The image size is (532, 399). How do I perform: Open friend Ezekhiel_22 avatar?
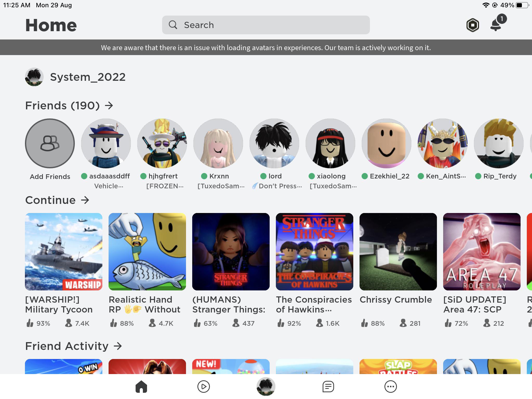[387, 143]
